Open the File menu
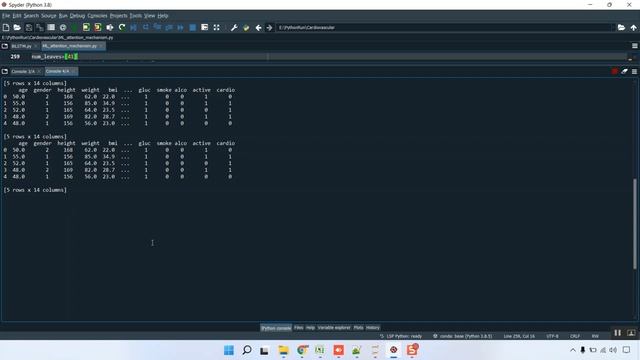This screenshot has height=360, width=640. click(6, 16)
